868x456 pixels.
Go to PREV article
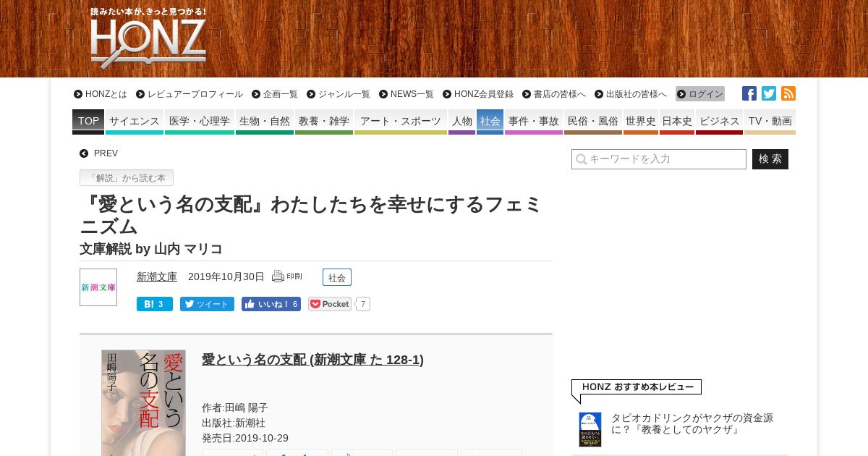[x=99, y=153]
